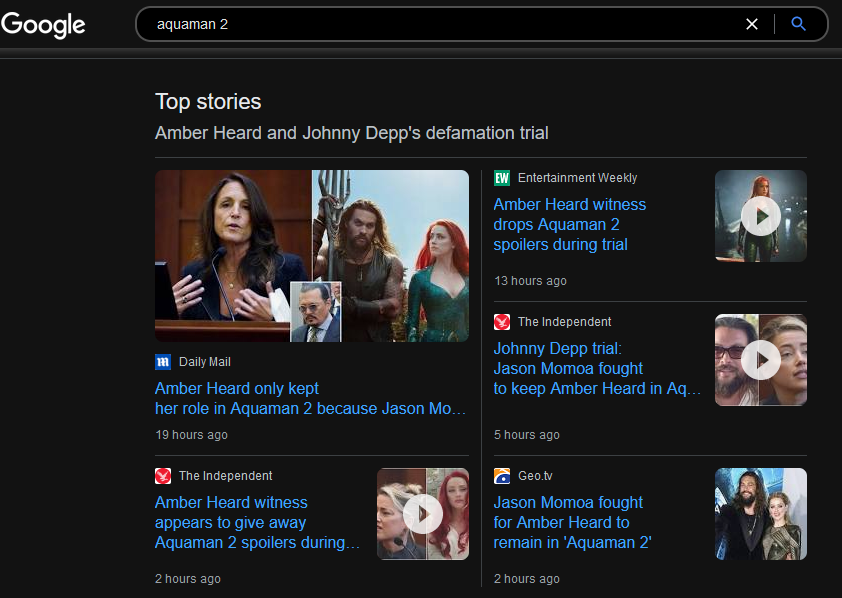This screenshot has width=842, height=598.
Task: Open Amber Heard and Johnny Depp's defamation trial
Action: click(x=352, y=133)
